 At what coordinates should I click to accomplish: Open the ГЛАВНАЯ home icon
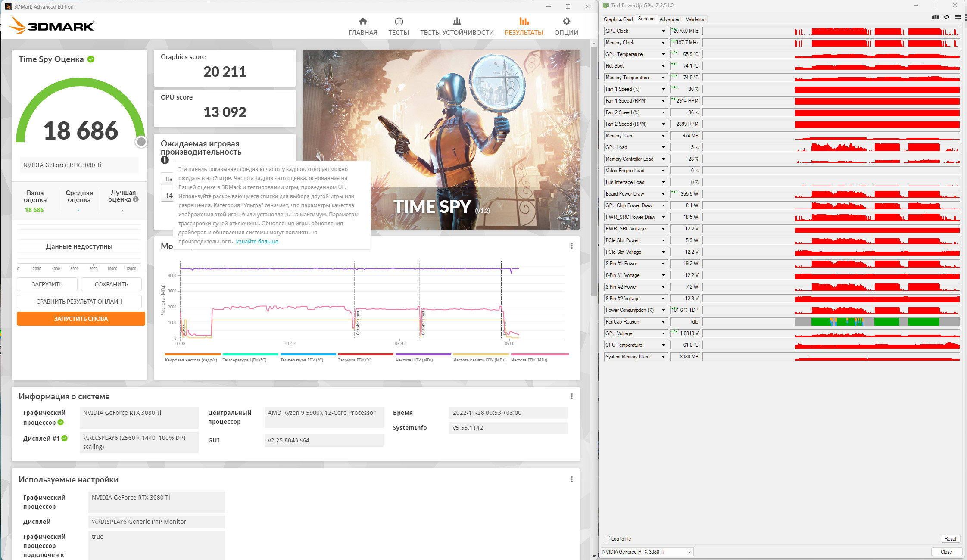363,22
